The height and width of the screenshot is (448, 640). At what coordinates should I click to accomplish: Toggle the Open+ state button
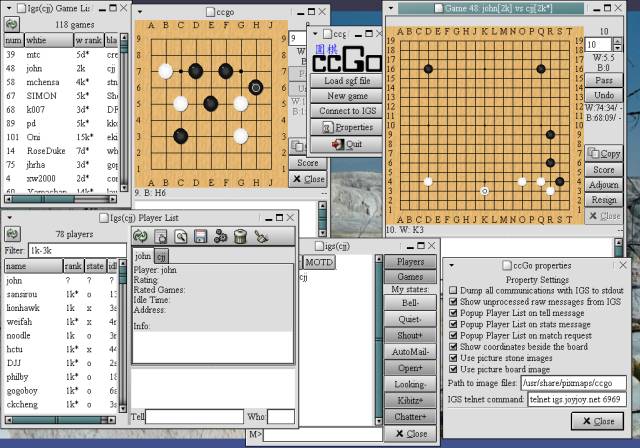(410, 368)
